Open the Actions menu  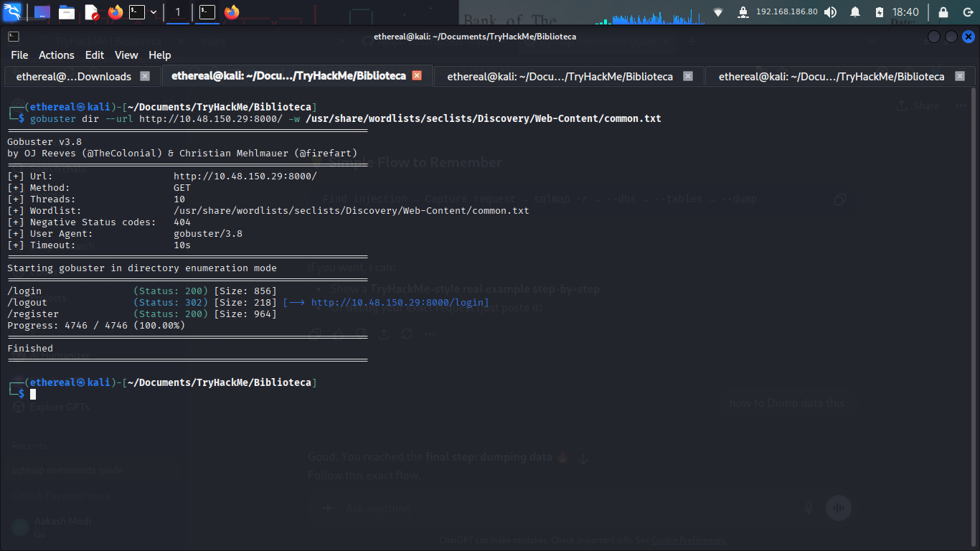(x=57, y=55)
